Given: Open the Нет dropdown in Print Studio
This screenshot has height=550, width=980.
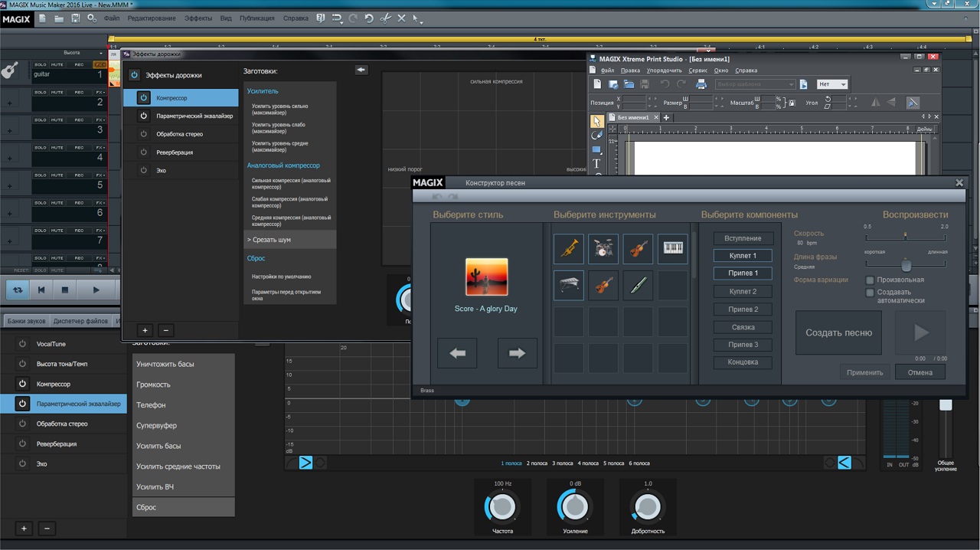Looking at the screenshot, I should tap(832, 84).
